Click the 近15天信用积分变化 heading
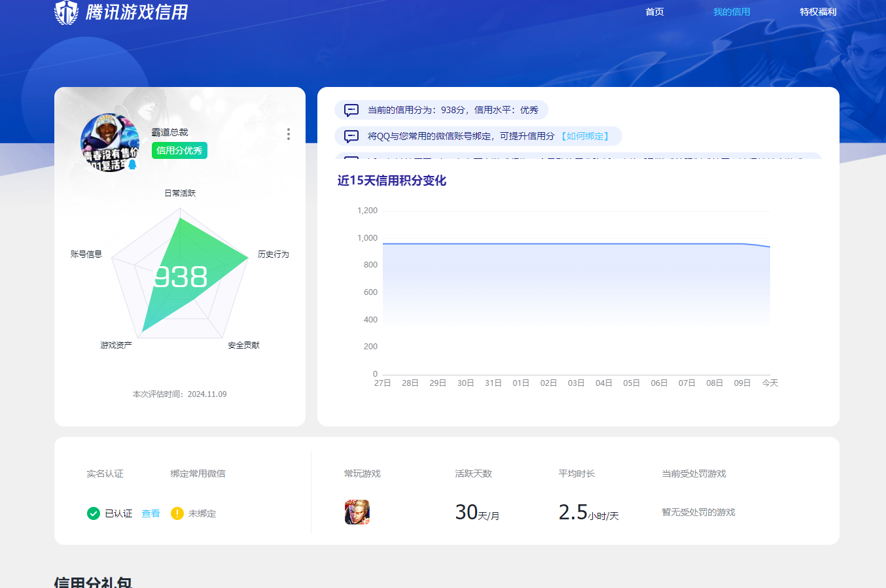The height and width of the screenshot is (588, 886). click(x=392, y=181)
